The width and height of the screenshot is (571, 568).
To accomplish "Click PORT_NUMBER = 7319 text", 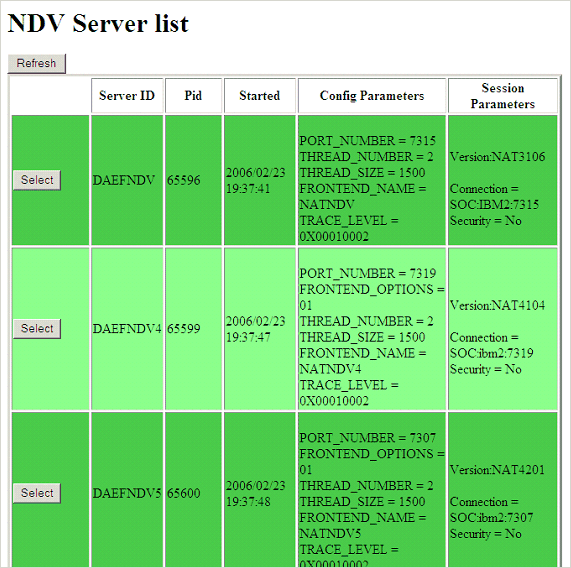I will coord(367,273).
